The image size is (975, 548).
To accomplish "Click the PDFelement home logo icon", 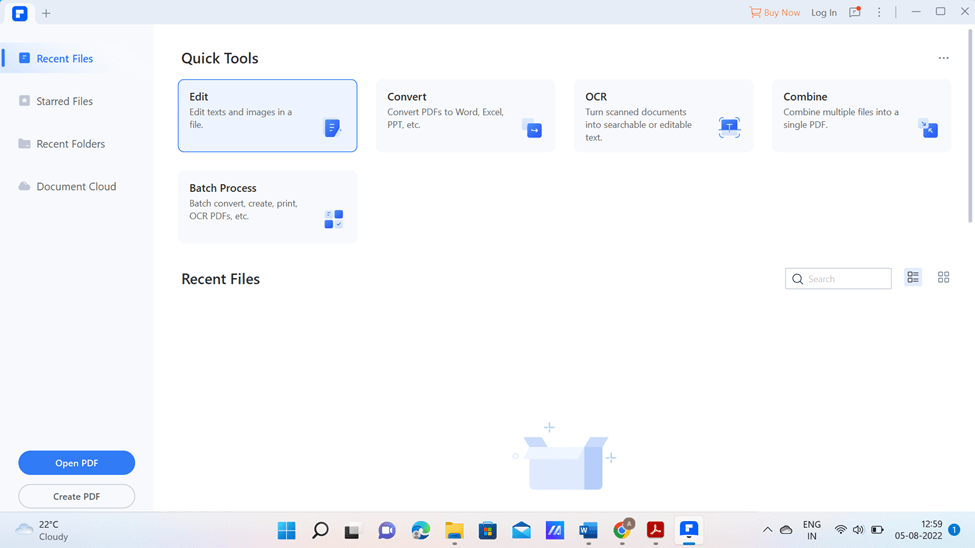I will click(20, 13).
